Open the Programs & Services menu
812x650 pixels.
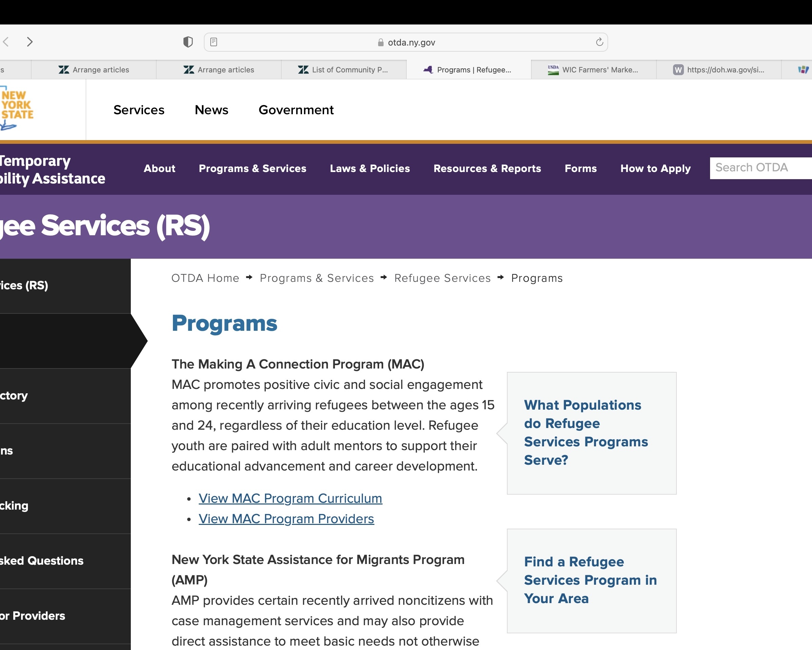tap(252, 168)
